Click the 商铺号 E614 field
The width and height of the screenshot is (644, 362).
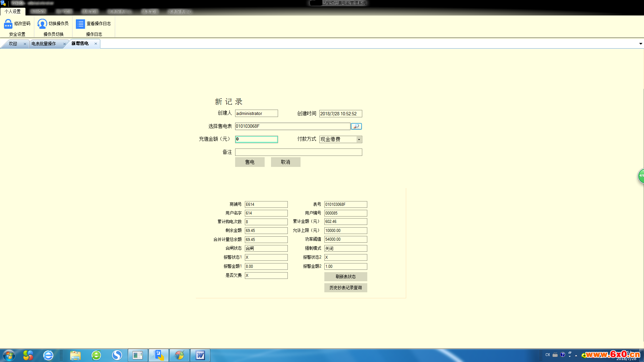click(266, 204)
